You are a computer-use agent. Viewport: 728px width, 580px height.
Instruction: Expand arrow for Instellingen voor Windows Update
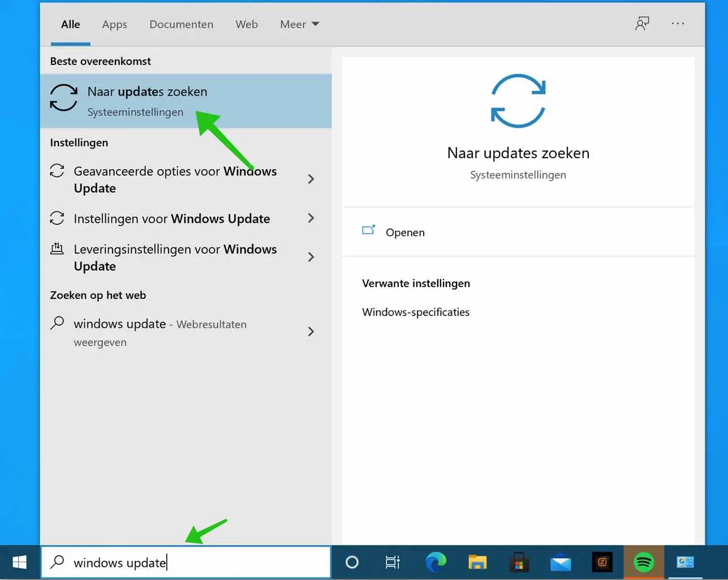[311, 218]
